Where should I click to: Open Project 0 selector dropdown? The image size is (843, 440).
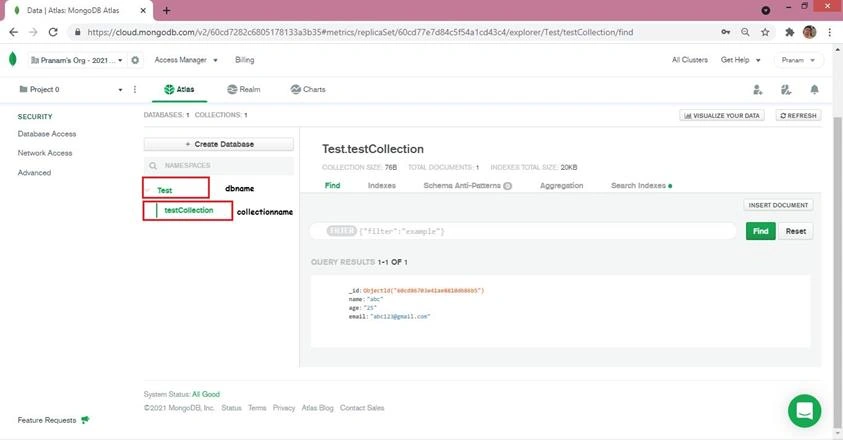pos(70,89)
